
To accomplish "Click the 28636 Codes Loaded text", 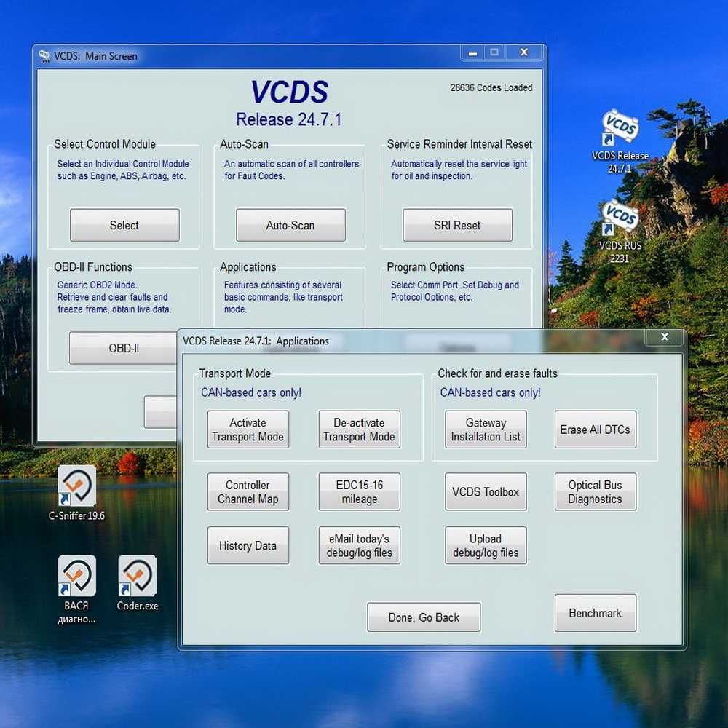I will [491, 87].
